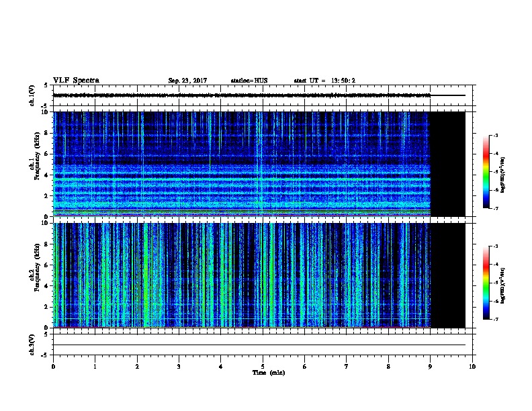
Task: Click the "5" tick on ch.1(V) axis
Action: click(46, 85)
